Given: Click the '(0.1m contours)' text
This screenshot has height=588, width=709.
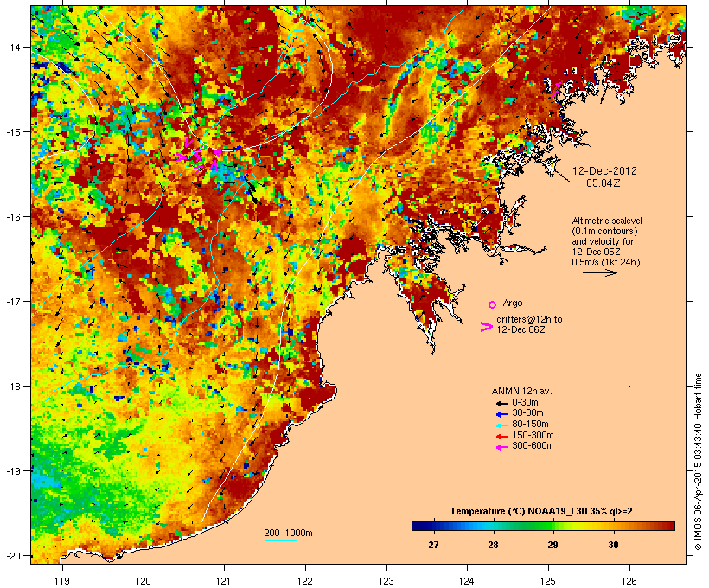Looking at the screenshot, I should pyautogui.click(x=604, y=231).
